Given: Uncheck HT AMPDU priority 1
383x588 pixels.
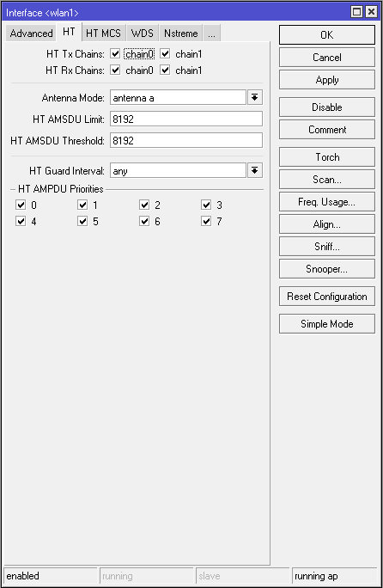Looking at the screenshot, I should (x=82, y=205).
